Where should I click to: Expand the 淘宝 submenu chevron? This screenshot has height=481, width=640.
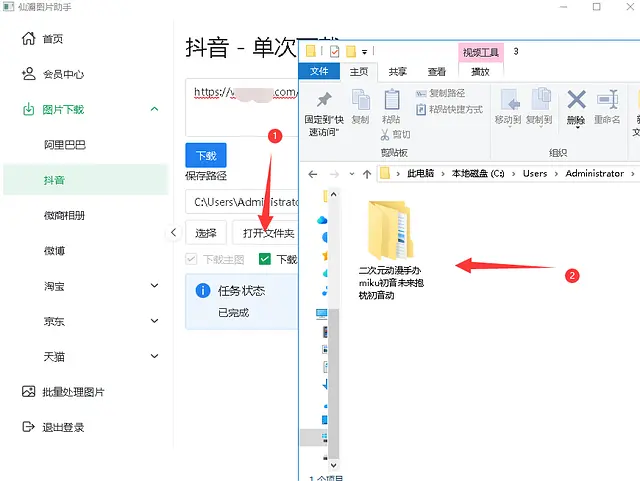pyautogui.click(x=155, y=285)
